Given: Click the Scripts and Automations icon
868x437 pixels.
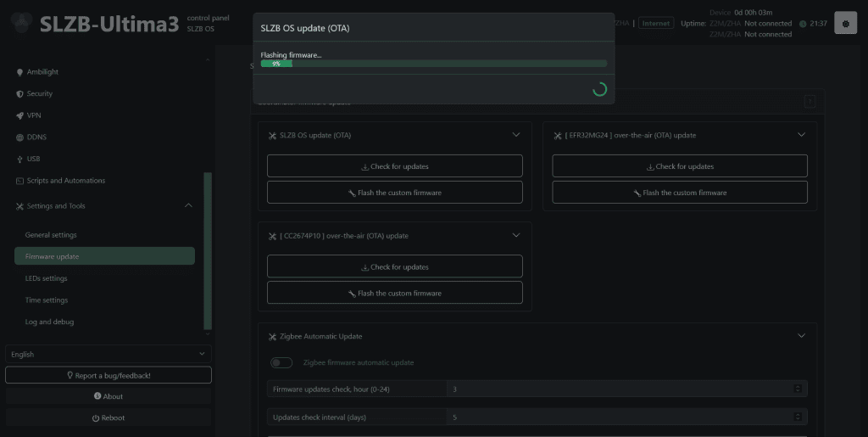Looking at the screenshot, I should click(19, 181).
